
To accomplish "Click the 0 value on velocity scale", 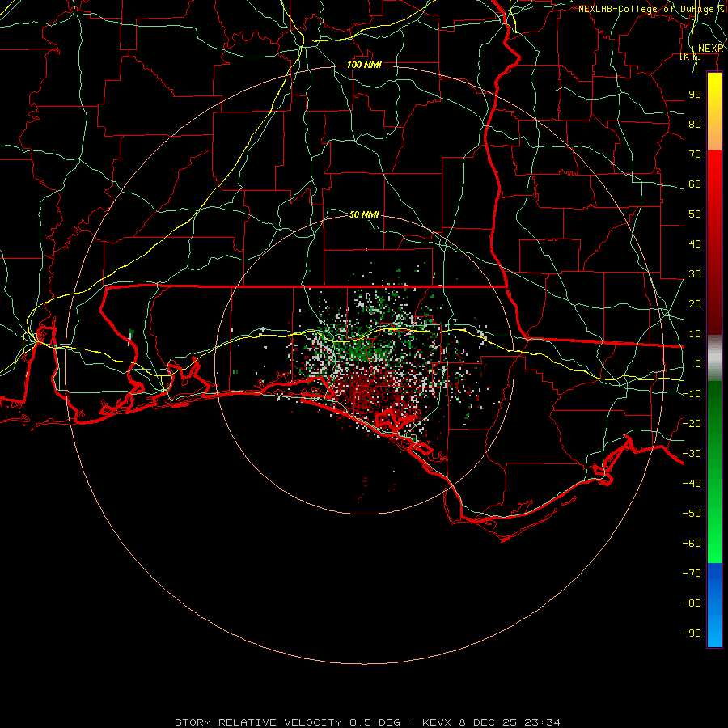I will pyautogui.click(x=698, y=364).
